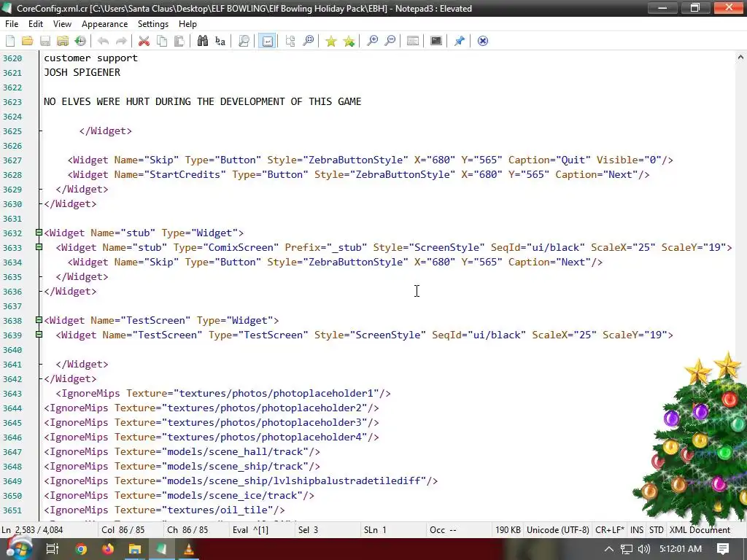
Task: Click the Paste clipboard icon
Action: pyautogui.click(x=179, y=41)
